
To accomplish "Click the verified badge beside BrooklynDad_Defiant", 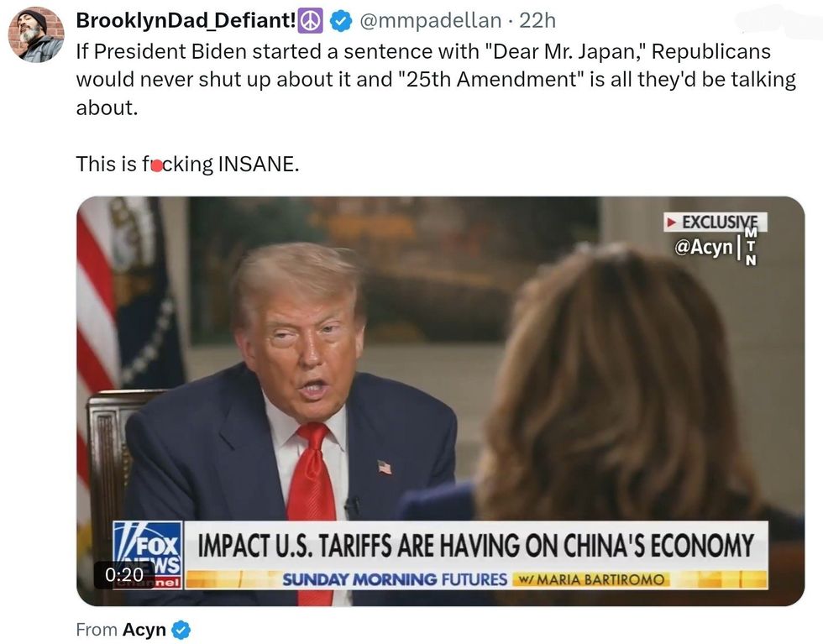I will coord(341,21).
